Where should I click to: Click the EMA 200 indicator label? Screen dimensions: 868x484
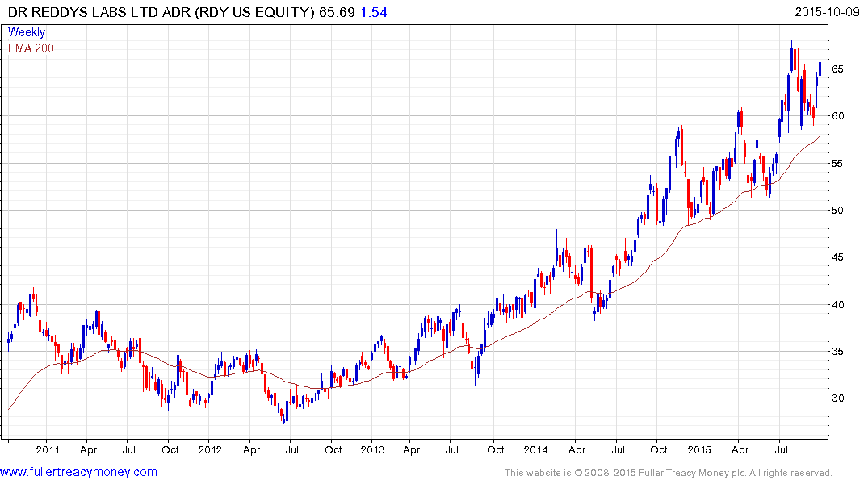pyautogui.click(x=31, y=48)
